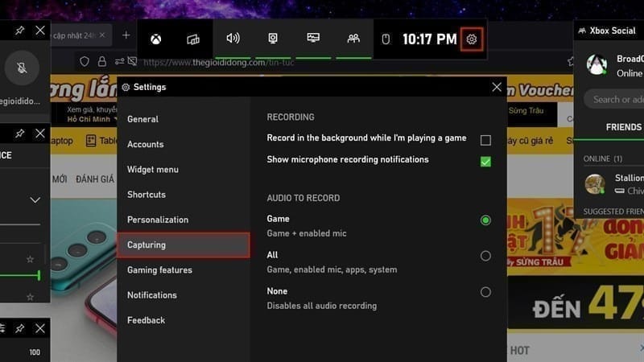Select Stallion friend avatar in Xbox Social
This screenshot has height=362, width=644.
click(x=595, y=184)
